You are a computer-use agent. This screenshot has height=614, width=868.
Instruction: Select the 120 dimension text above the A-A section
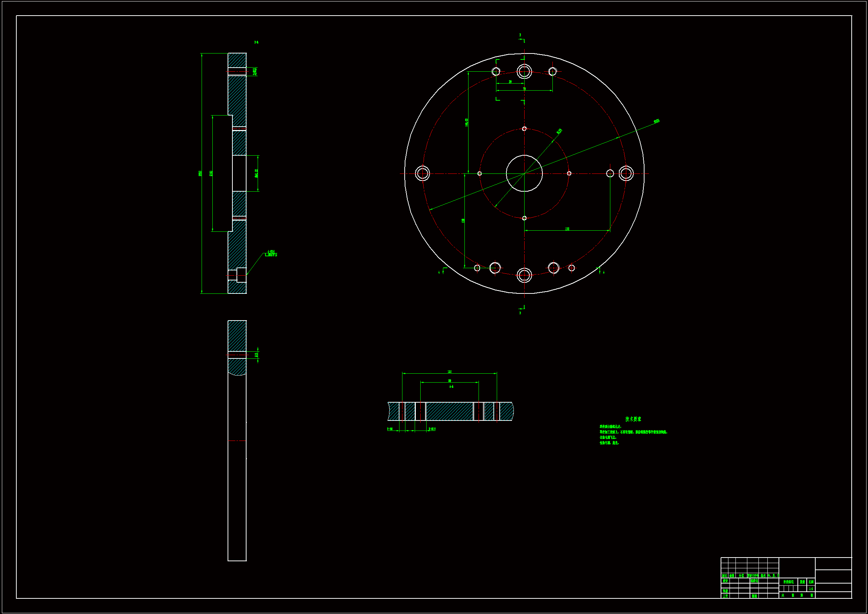coord(449,372)
